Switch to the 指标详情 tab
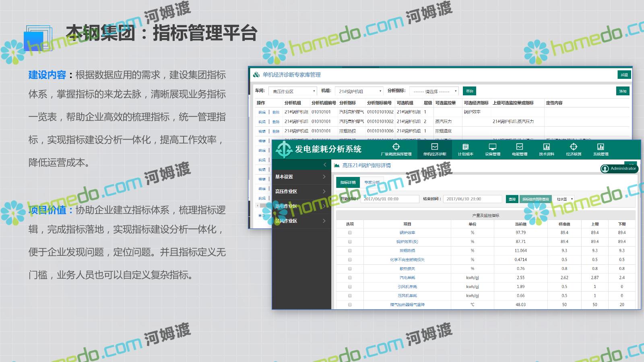 click(x=348, y=183)
